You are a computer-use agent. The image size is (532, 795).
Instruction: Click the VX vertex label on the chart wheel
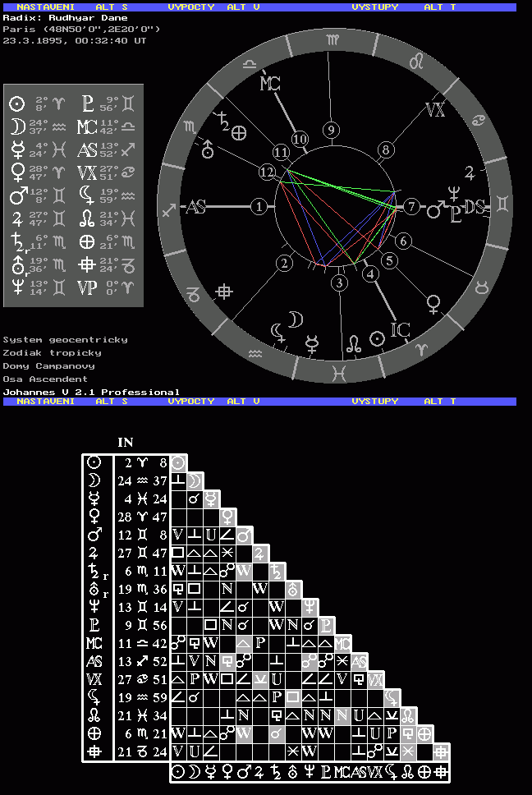coord(436,110)
